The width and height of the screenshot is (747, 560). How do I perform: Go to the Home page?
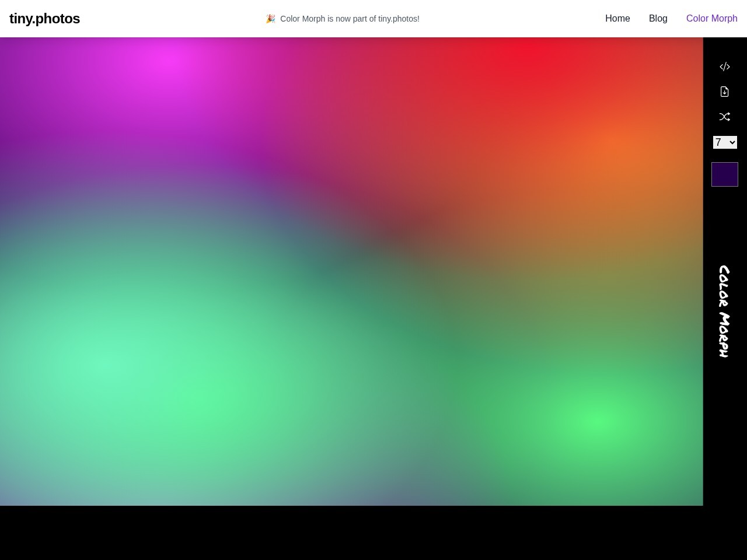pyautogui.click(x=617, y=19)
